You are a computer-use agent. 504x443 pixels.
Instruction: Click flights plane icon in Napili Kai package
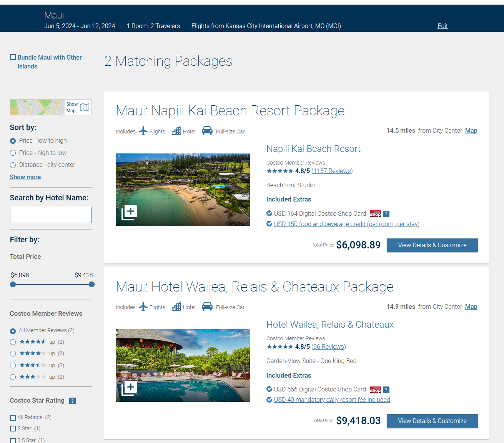click(x=143, y=131)
